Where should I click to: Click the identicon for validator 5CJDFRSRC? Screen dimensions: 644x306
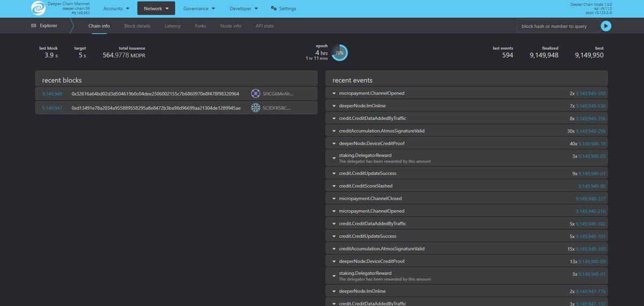[256, 108]
